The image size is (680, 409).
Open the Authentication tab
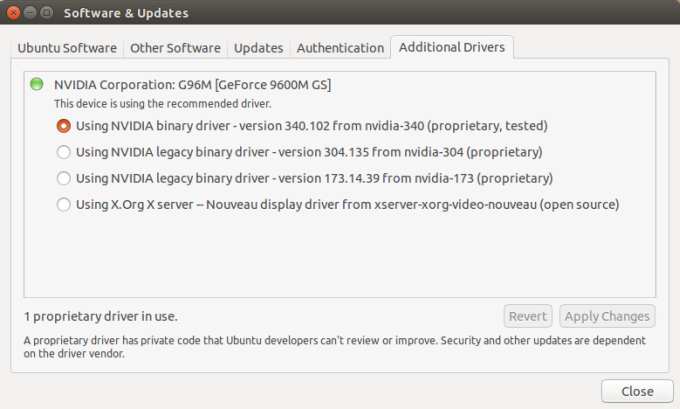[340, 48]
